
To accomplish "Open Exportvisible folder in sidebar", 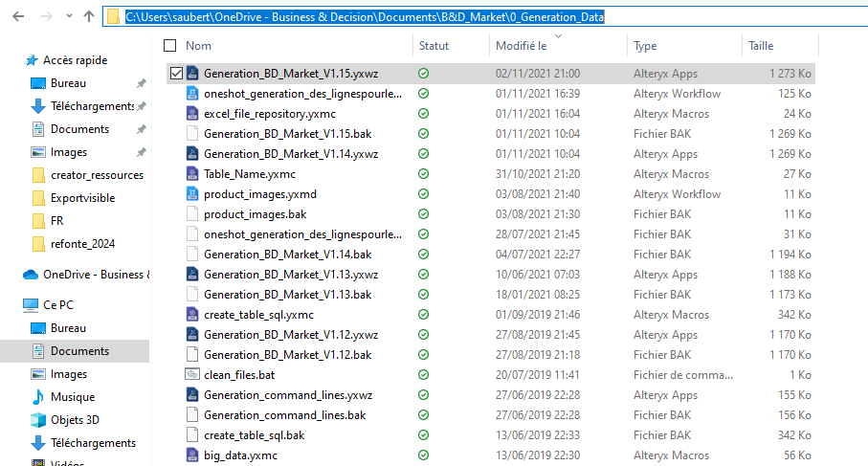I will pos(82,198).
